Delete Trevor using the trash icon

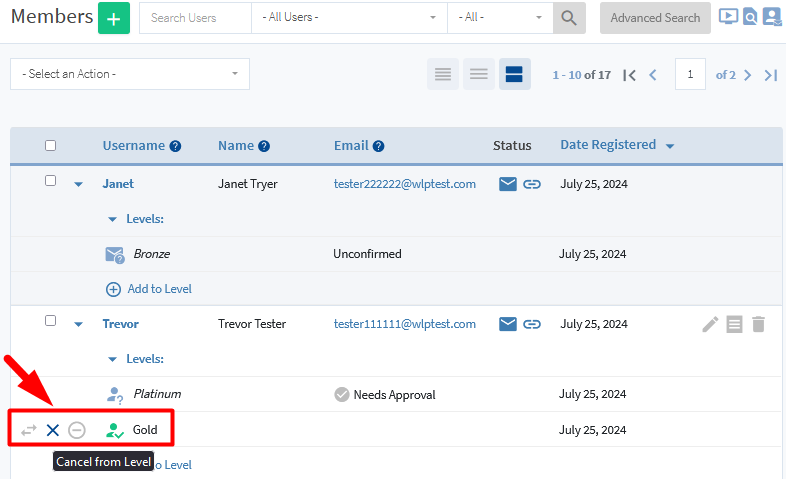(x=758, y=324)
